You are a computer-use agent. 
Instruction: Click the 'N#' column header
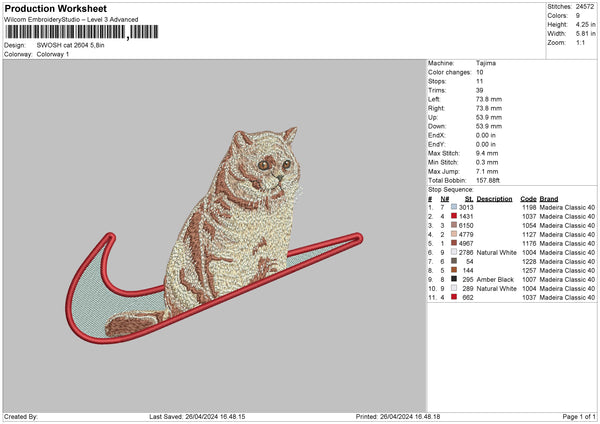(445, 199)
